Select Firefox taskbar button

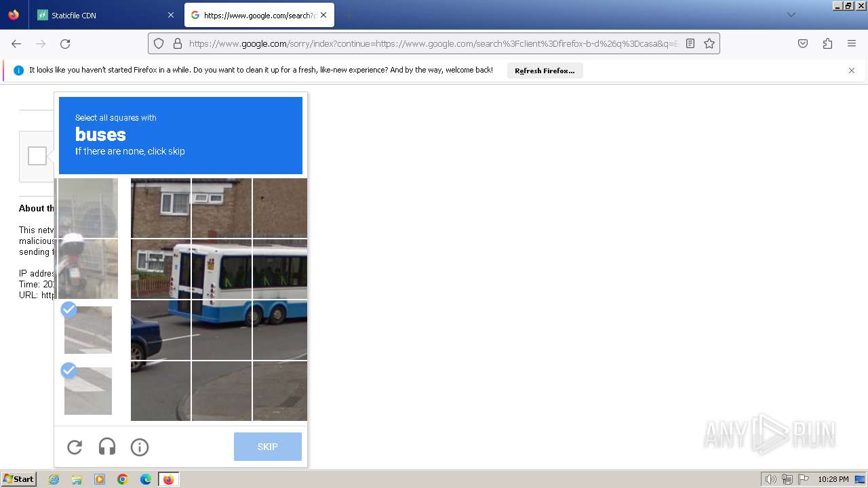pyautogui.click(x=169, y=479)
